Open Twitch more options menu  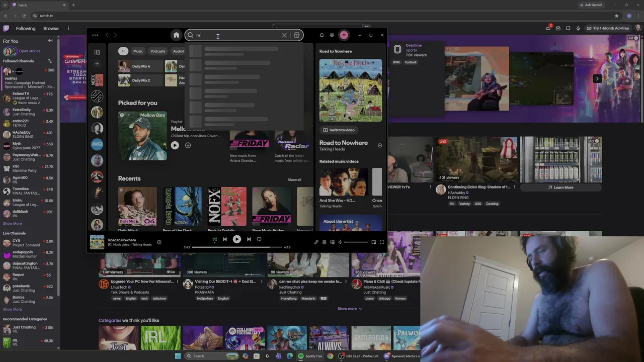tap(68, 28)
